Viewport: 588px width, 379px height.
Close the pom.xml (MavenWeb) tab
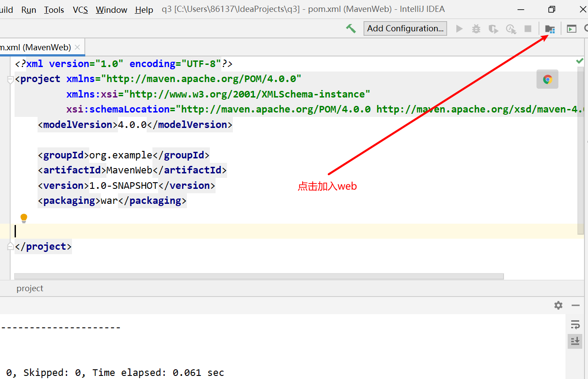coord(78,47)
